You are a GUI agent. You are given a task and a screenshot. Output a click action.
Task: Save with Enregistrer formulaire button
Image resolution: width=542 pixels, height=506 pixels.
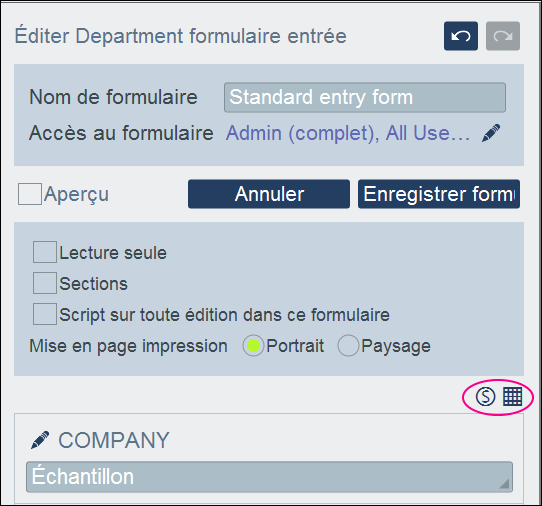tap(439, 194)
